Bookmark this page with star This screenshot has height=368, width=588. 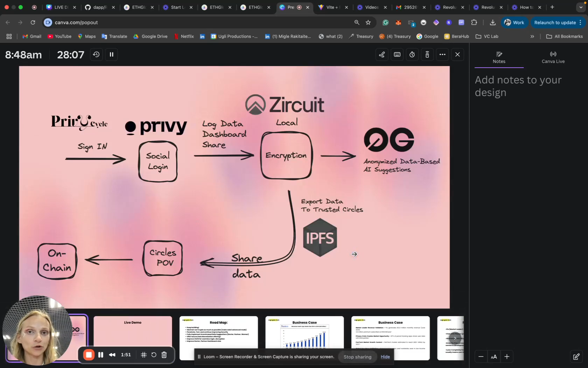pos(368,22)
